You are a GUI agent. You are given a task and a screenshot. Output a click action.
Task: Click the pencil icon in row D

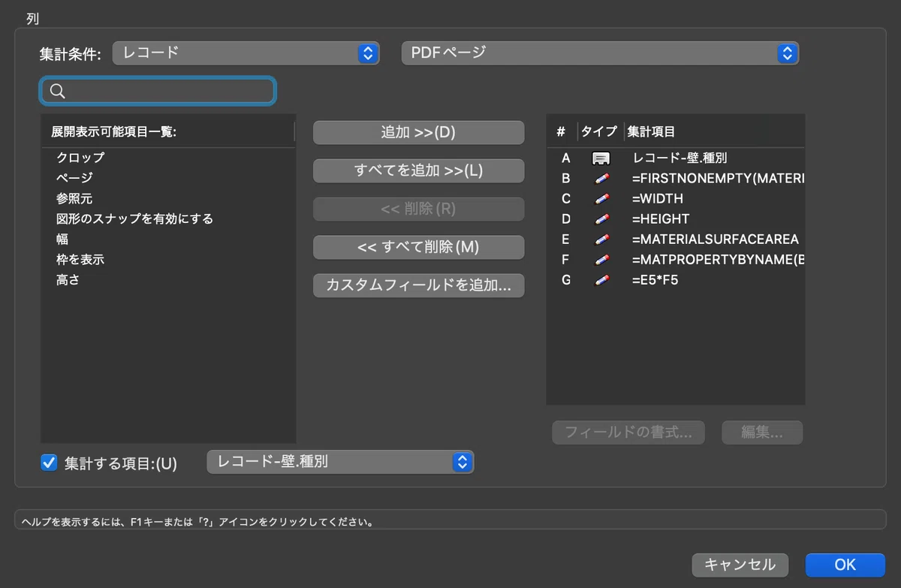coord(601,219)
